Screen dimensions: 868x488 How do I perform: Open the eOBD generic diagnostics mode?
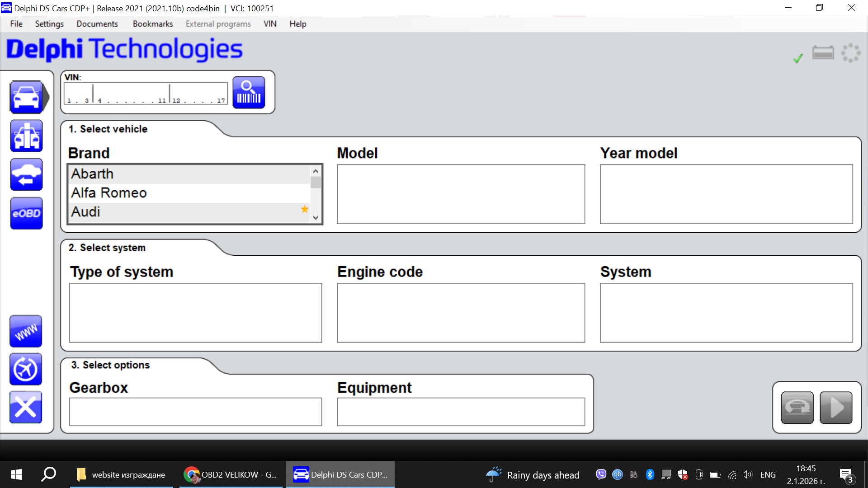26,213
